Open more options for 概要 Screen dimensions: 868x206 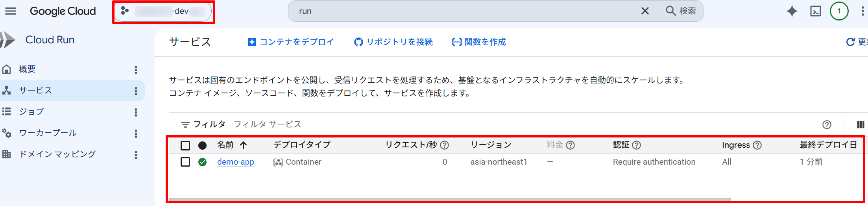tap(136, 70)
